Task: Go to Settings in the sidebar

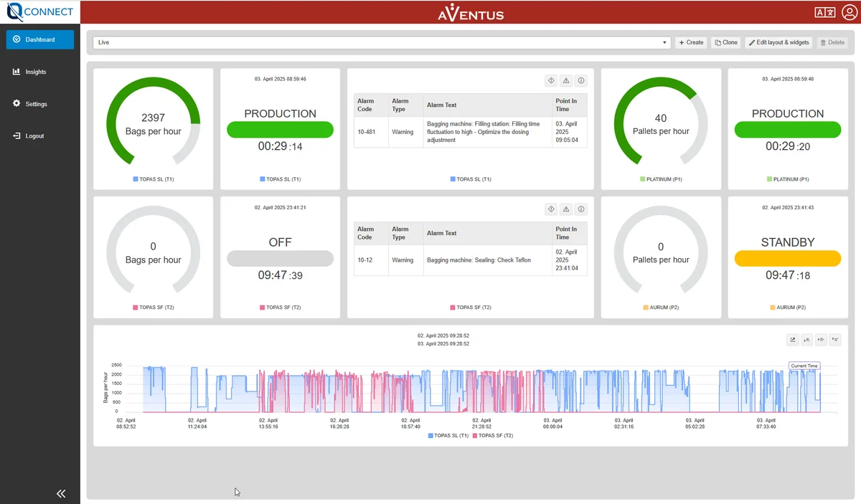Action: click(36, 104)
